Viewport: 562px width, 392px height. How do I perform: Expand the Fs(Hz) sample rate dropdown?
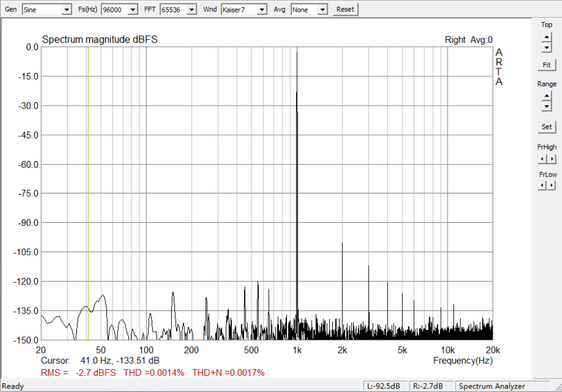pos(120,9)
